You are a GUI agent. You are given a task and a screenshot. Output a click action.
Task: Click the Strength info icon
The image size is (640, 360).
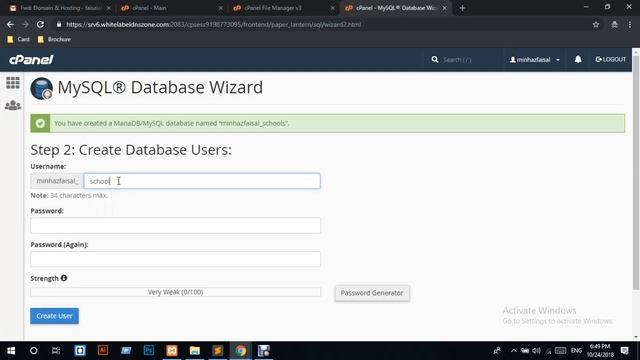[64, 278]
